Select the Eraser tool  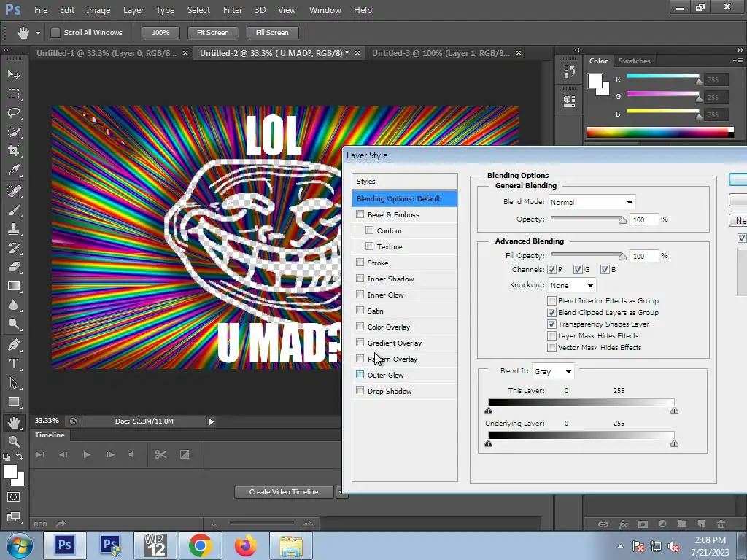14,267
